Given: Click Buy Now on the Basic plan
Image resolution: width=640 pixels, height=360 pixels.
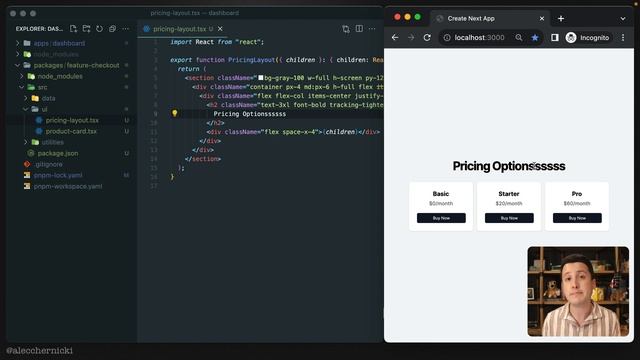Looking at the screenshot, I should (x=441, y=218).
